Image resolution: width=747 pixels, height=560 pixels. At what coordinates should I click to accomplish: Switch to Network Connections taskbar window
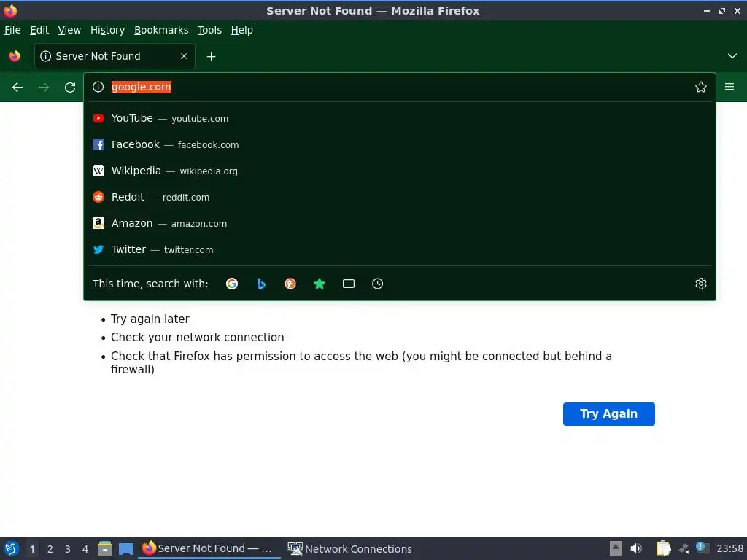[x=349, y=548]
